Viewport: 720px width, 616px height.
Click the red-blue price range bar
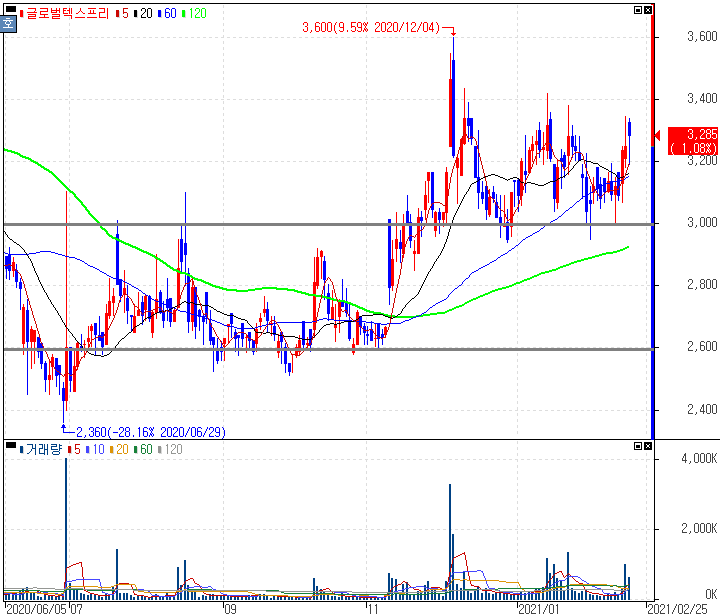(652, 220)
